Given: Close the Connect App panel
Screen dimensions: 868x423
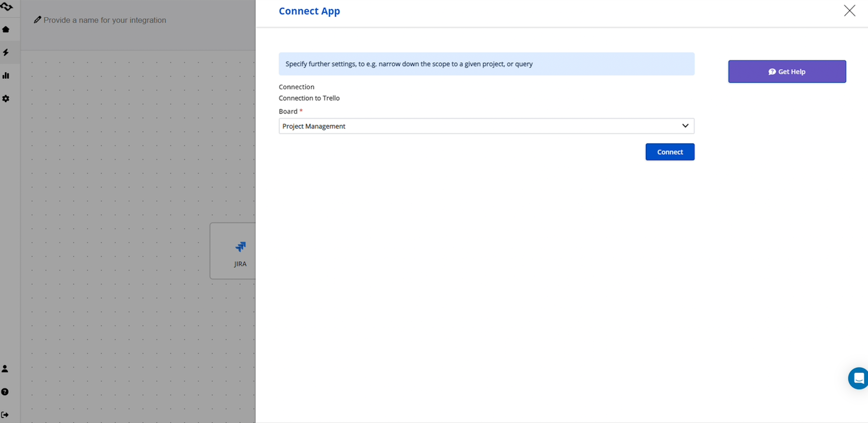Looking at the screenshot, I should click(x=850, y=10).
